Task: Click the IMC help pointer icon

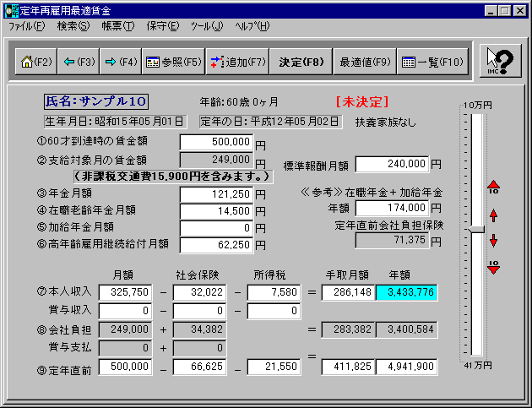Action: (501, 61)
